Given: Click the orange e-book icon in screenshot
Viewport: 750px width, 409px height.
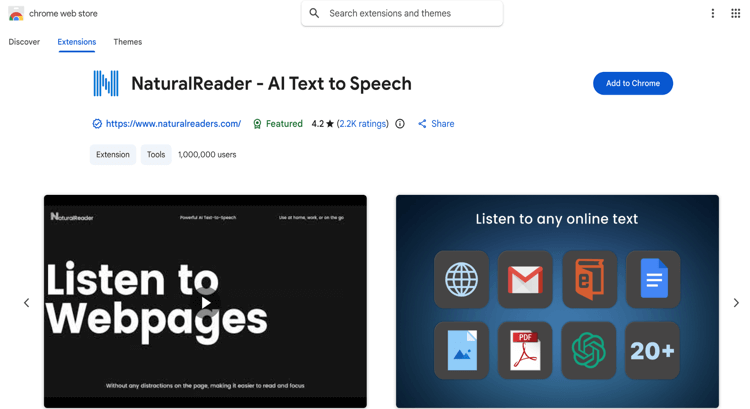Looking at the screenshot, I should pos(589,279).
